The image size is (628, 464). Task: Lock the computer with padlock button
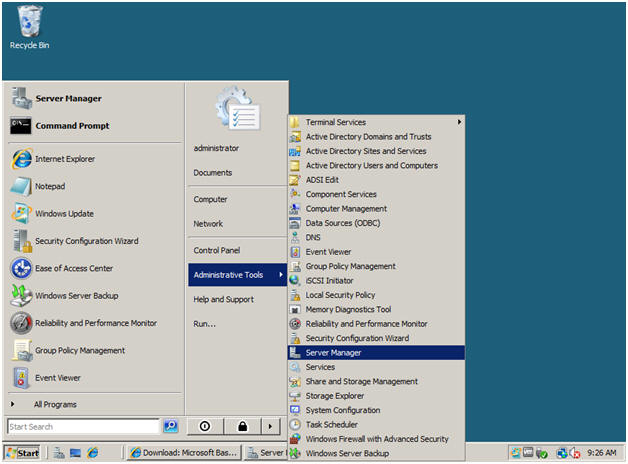coord(242,426)
